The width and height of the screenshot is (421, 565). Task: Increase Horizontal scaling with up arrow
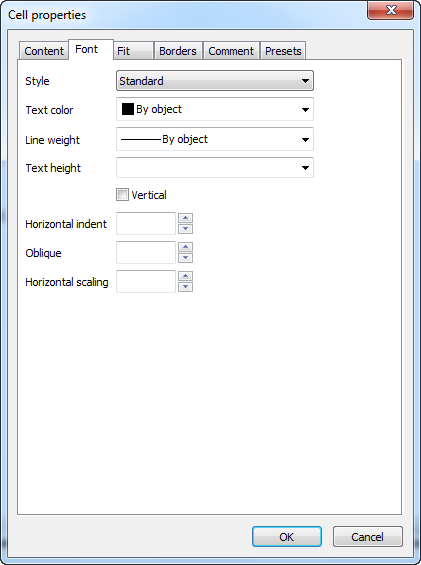[x=185, y=276]
